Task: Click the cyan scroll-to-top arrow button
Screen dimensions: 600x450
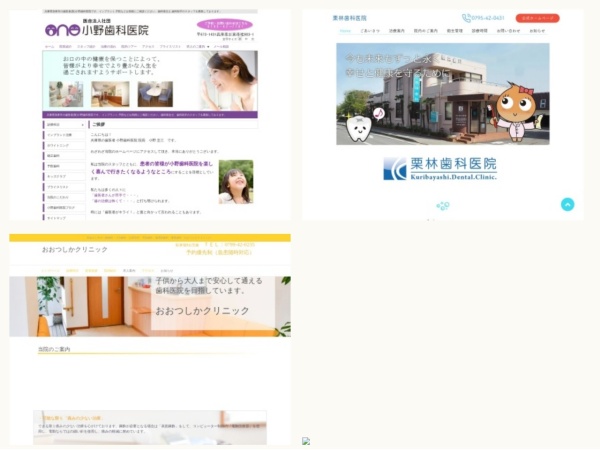Action: [567, 204]
